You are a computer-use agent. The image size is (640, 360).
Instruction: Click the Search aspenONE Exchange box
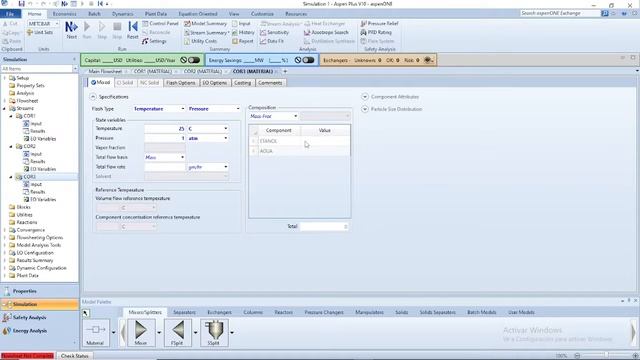pyautogui.click(x=560, y=13)
